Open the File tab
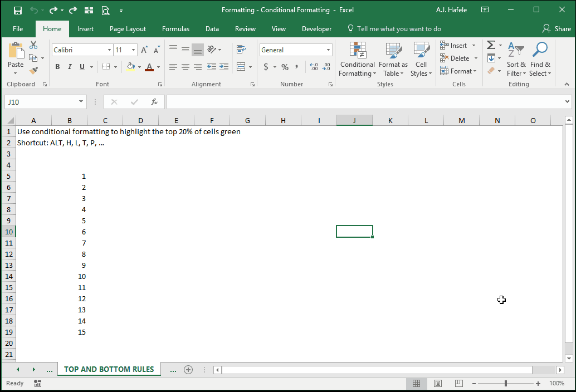This screenshot has width=576, height=392. point(18,28)
